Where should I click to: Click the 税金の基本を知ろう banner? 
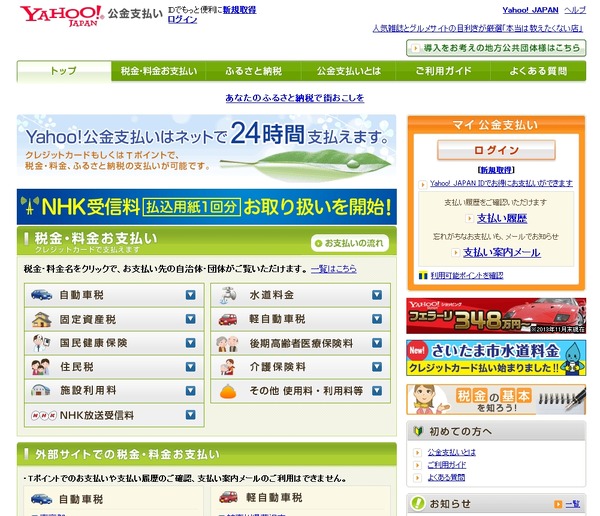pos(496,400)
